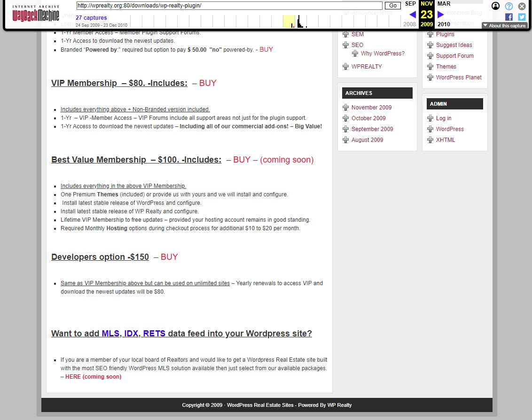Screen dimensions: 532x420
Task: Click the Go button
Action: [x=392, y=6]
